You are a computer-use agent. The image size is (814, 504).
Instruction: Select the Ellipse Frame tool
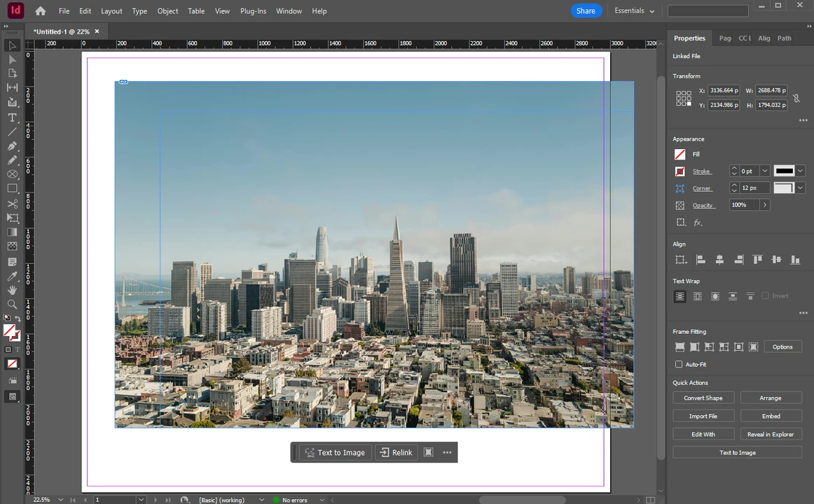click(13, 174)
